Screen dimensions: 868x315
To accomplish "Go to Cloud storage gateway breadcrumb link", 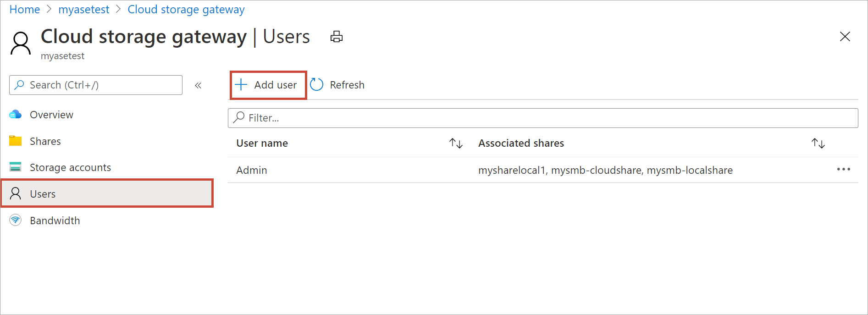I will point(186,10).
